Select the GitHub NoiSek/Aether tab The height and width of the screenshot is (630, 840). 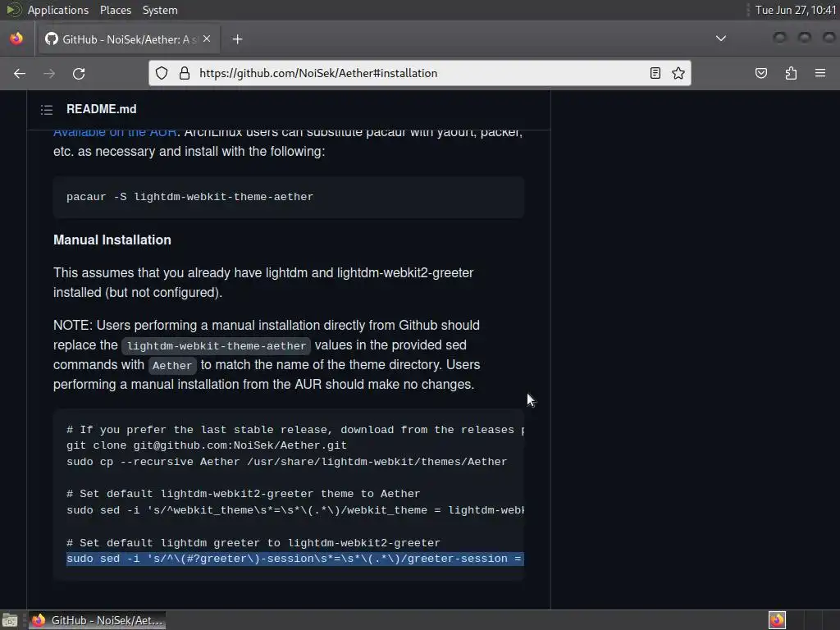(x=127, y=39)
